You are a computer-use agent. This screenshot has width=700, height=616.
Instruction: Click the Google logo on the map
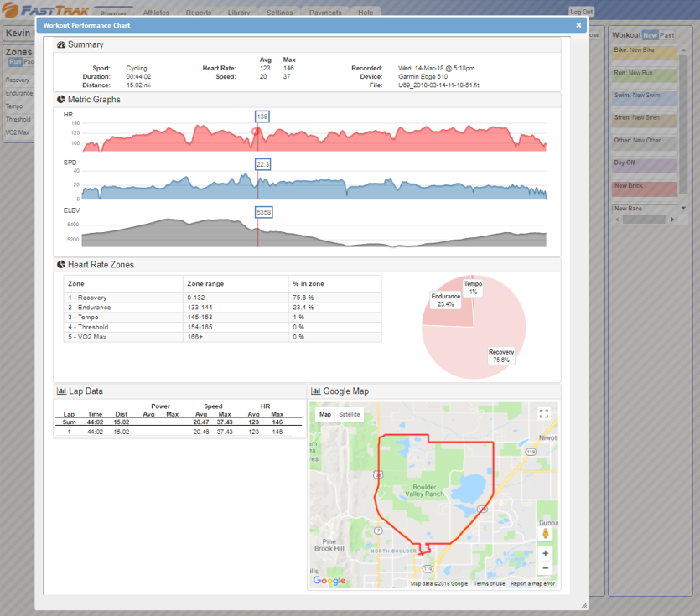[329, 581]
